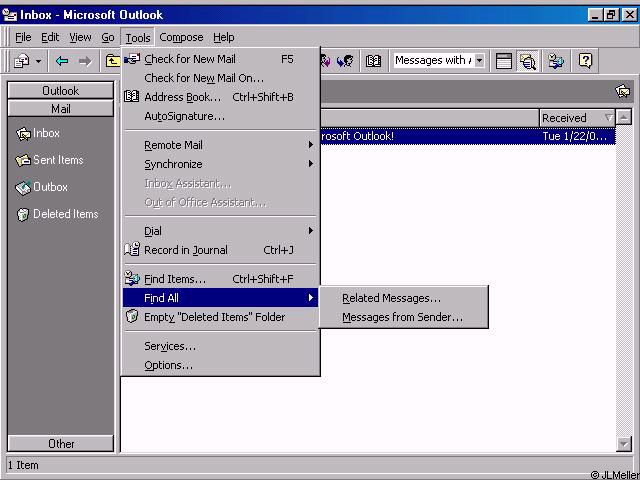The width and height of the screenshot is (640, 480).
Task: Choose Check for New Mail On...
Action: pyautogui.click(x=220, y=78)
